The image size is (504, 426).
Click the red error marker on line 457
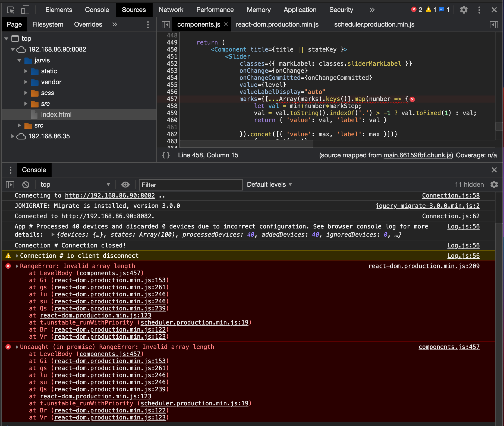coord(412,99)
